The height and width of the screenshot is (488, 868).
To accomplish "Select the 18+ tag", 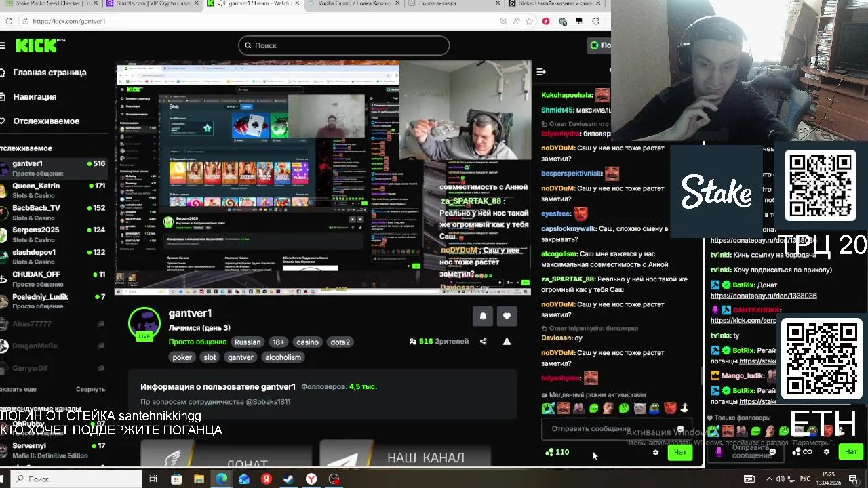I will tap(279, 342).
